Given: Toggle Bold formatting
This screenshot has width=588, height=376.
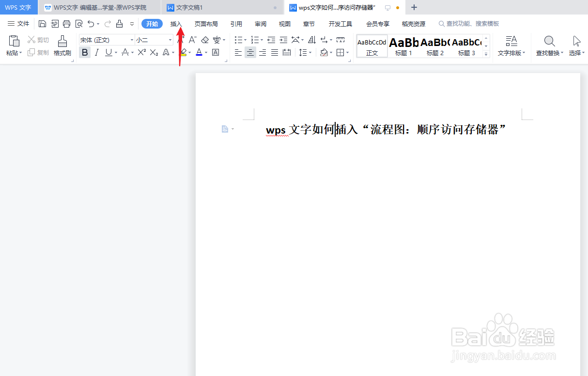Looking at the screenshot, I should (85, 52).
